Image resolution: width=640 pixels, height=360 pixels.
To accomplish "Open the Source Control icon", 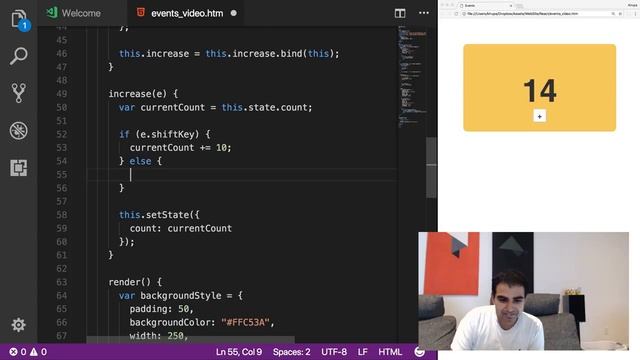I will 19,93.
